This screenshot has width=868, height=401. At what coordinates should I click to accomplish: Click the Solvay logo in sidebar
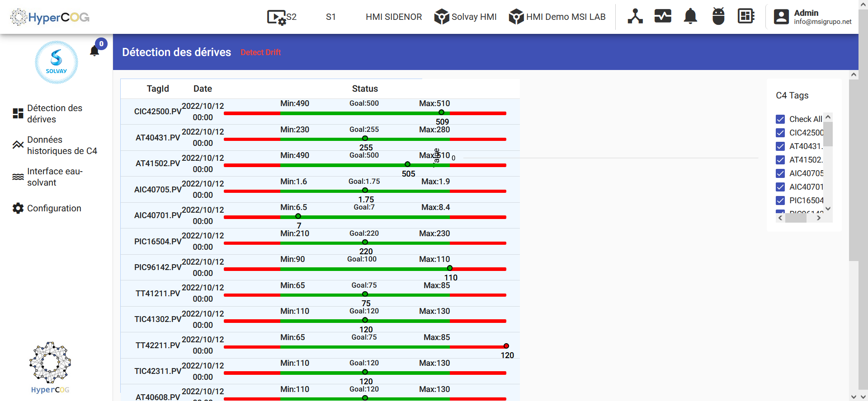pyautogui.click(x=57, y=62)
